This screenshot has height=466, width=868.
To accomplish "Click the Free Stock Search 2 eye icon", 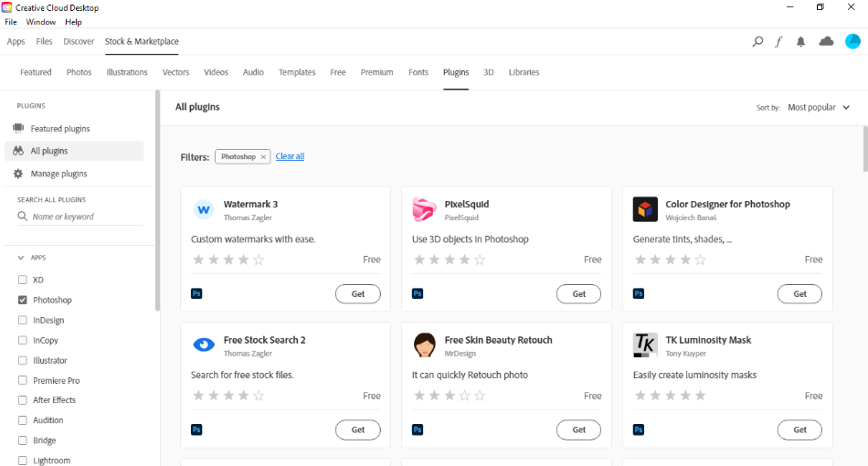I will tap(203, 344).
